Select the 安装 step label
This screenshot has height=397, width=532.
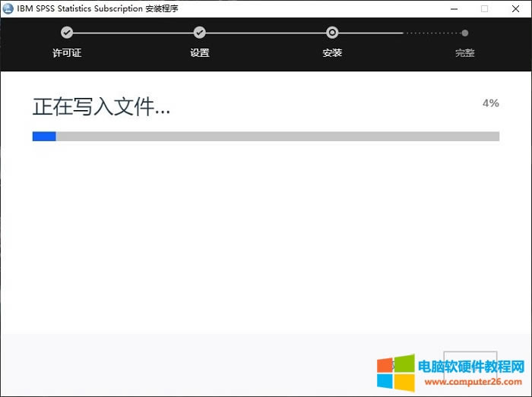332,53
